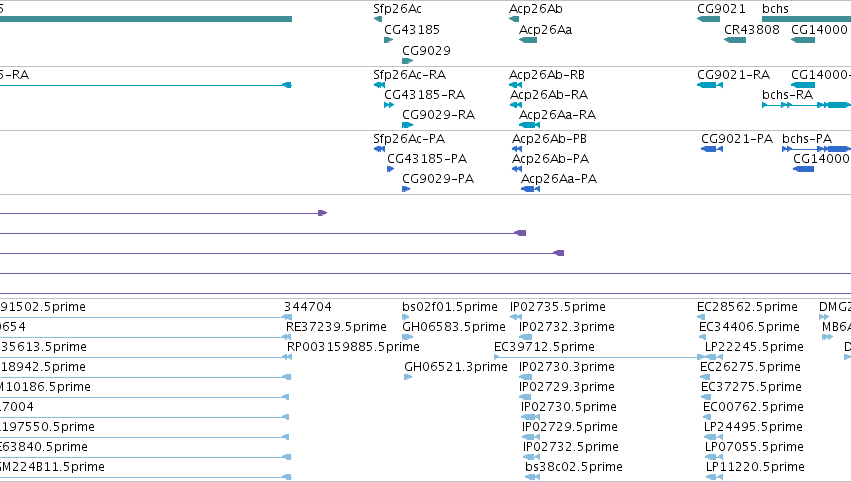Select the CG9029-PA protein arrow
The height and width of the screenshot is (482, 851).
coord(406,189)
